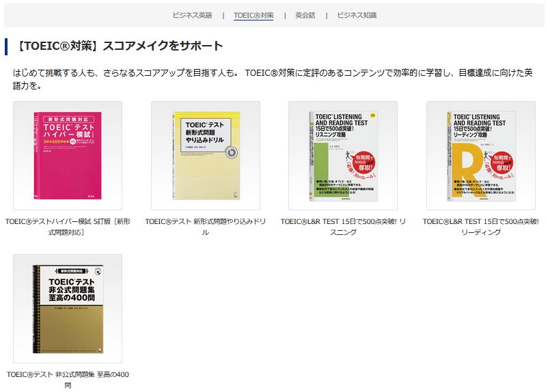Open the pink ハイパー模試 book cover
The image size is (548, 392).
pyautogui.click(x=68, y=156)
